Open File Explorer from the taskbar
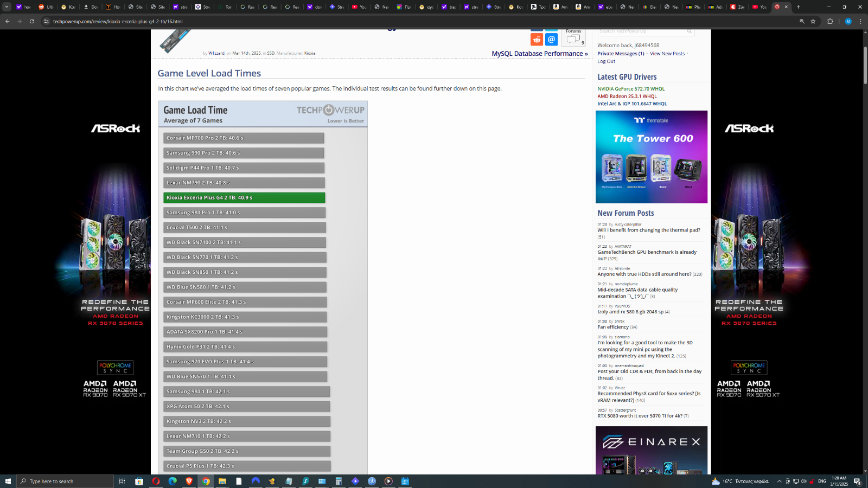Screen dimensions: 868x488 [x=222, y=481]
